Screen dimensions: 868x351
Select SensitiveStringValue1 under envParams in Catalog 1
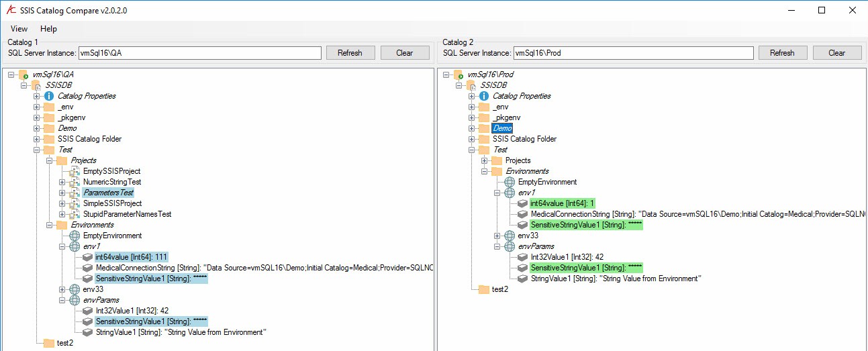click(x=151, y=321)
